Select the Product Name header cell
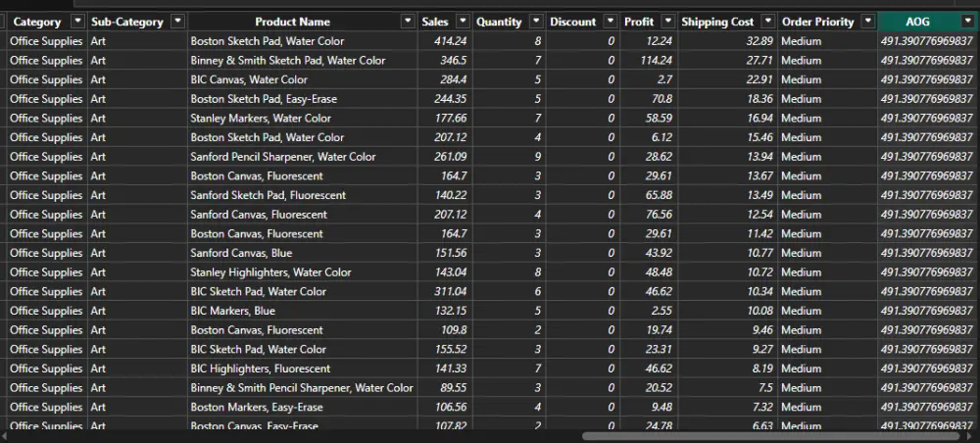The image size is (980, 443). tap(292, 22)
